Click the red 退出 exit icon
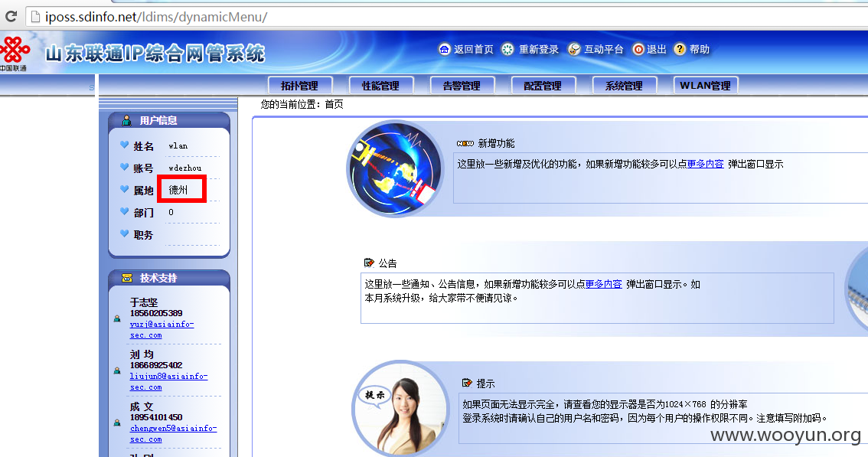The height and width of the screenshot is (457, 868). 638,49
